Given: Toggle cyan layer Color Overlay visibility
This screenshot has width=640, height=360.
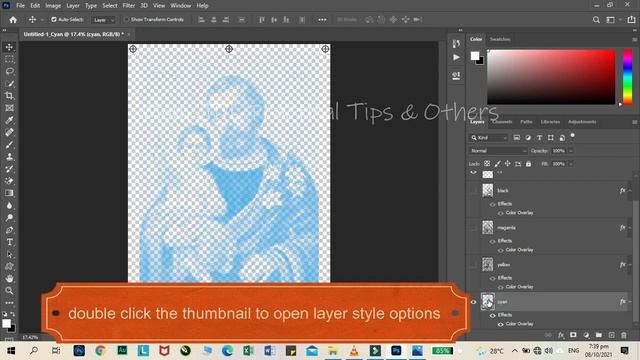Looking at the screenshot, I should (x=500, y=324).
